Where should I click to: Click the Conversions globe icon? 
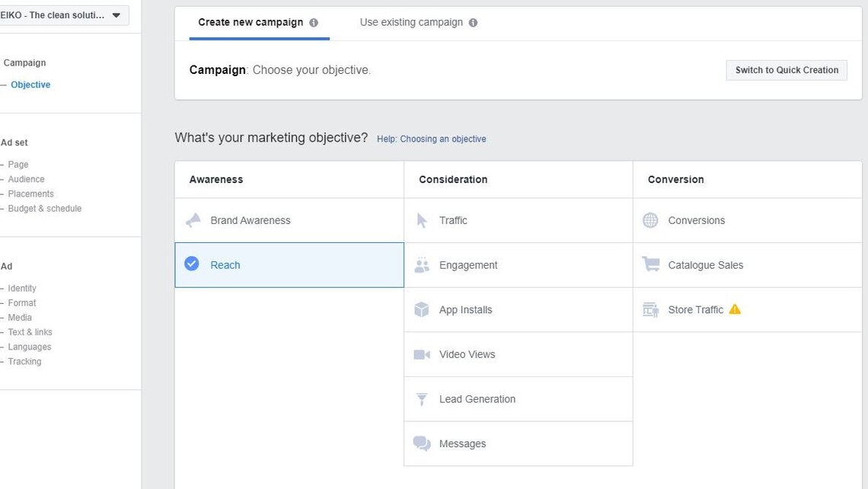pyautogui.click(x=651, y=220)
